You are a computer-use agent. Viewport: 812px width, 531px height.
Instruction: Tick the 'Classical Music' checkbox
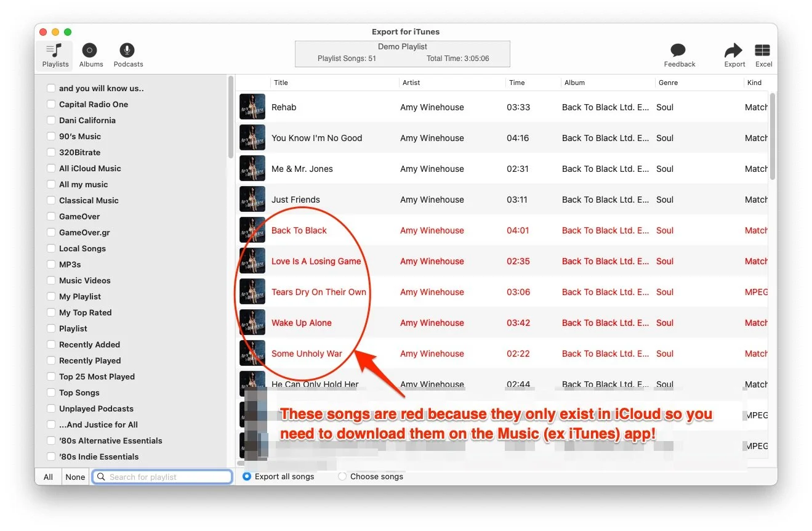click(51, 200)
